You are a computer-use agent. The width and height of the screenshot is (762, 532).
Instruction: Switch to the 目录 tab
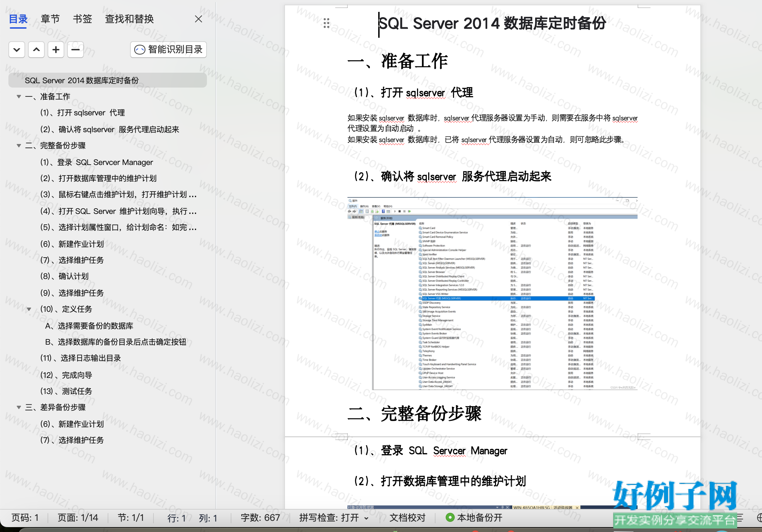click(x=18, y=19)
